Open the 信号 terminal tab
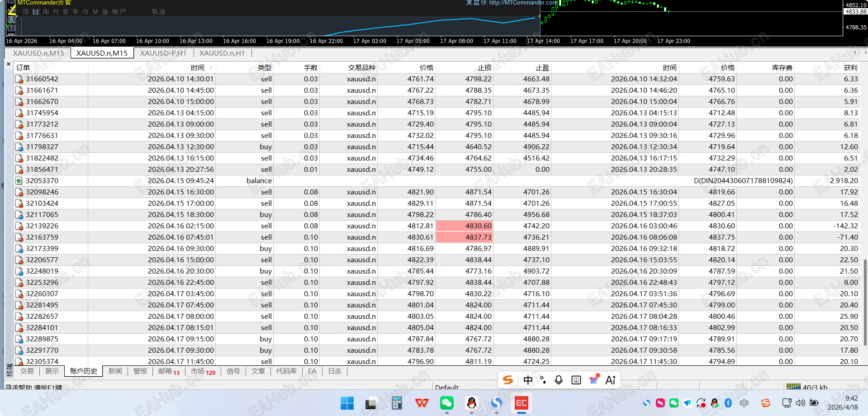The image size is (868, 416). (x=233, y=371)
